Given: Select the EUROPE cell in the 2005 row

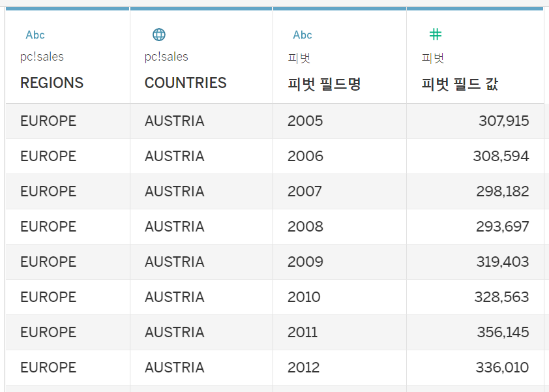Looking at the screenshot, I should point(68,121).
